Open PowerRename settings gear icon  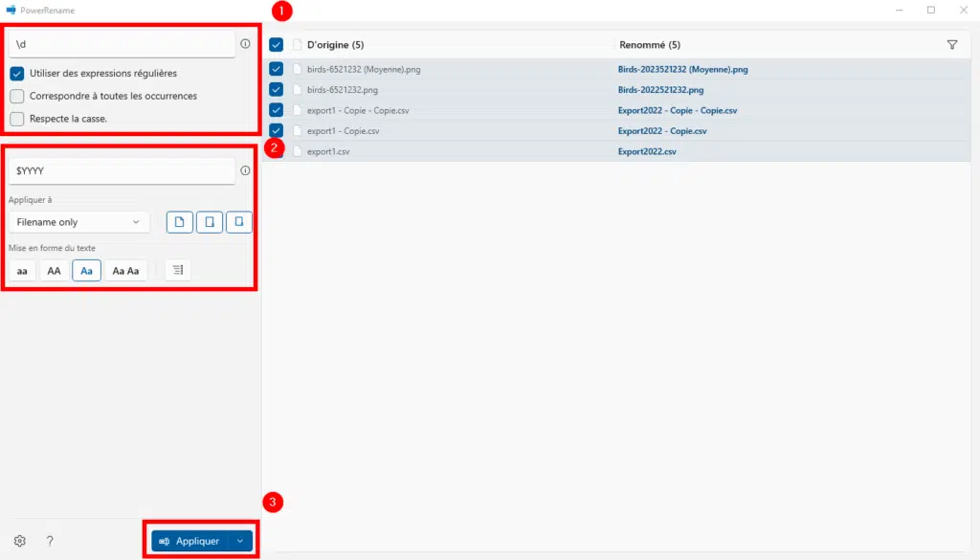pyautogui.click(x=20, y=541)
